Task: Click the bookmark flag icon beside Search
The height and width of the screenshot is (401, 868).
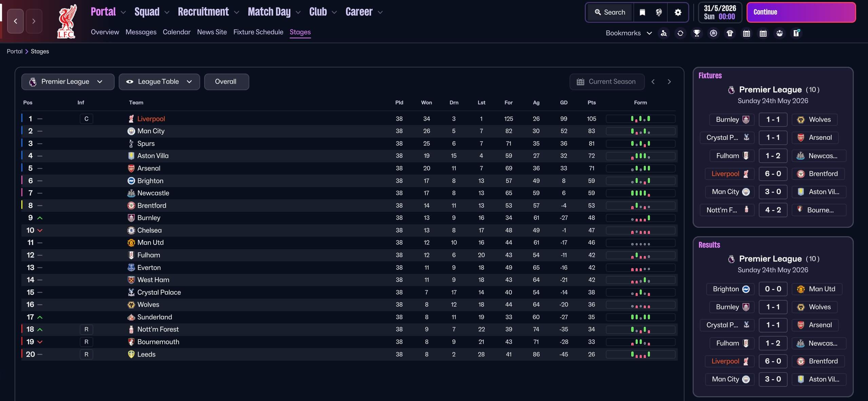Action: tap(642, 12)
